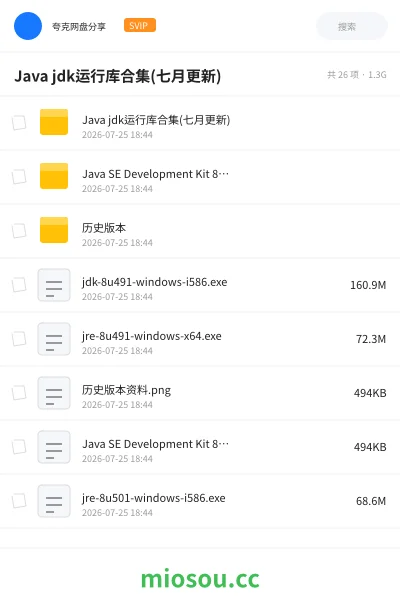400x600 pixels.
Task: Check the jre-8u501-windows-i586.exe checkbox
Action: [x=19, y=501]
